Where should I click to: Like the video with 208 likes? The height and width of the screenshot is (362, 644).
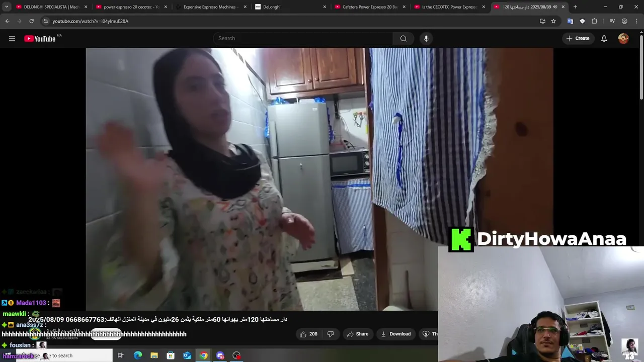click(308, 334)
